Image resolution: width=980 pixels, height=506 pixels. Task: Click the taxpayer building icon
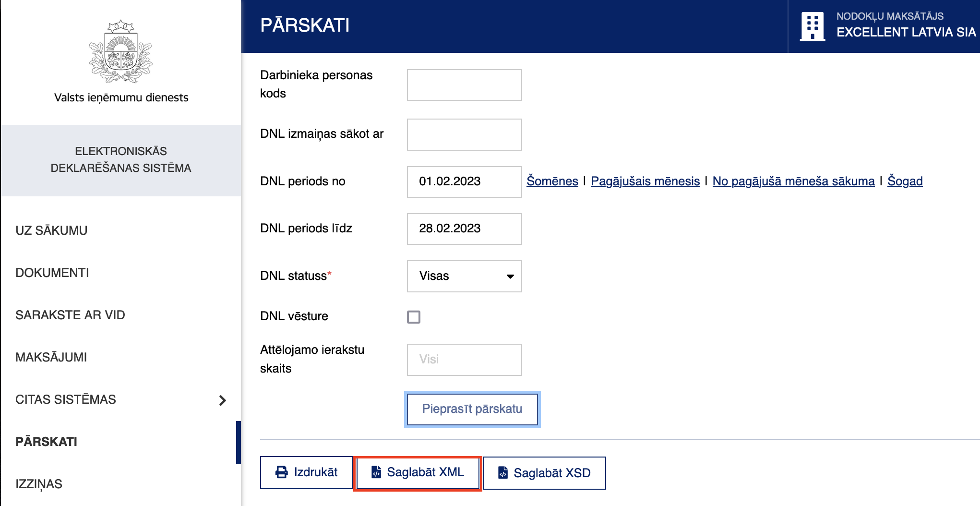pos(812,26)
